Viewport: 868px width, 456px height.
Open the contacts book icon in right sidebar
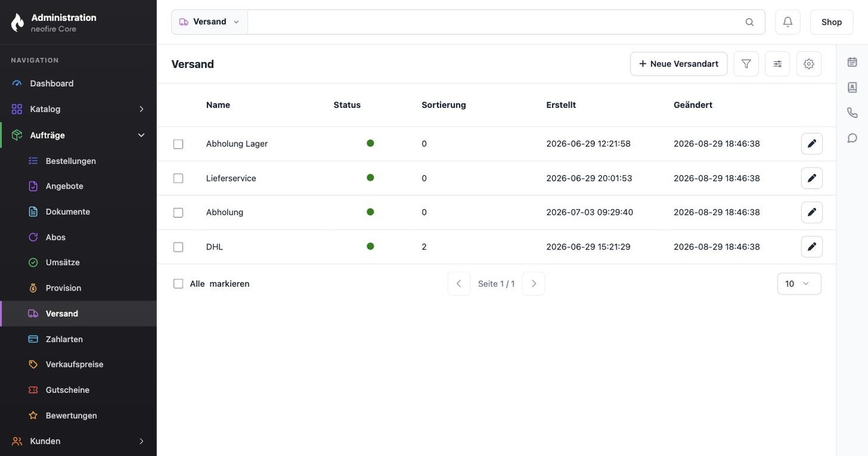[852, 87]
